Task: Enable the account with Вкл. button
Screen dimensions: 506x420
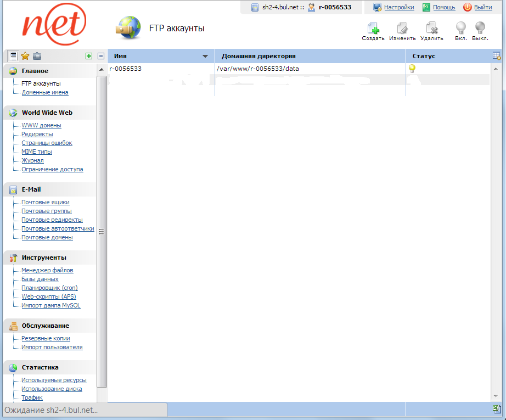Action: point(461,29)
